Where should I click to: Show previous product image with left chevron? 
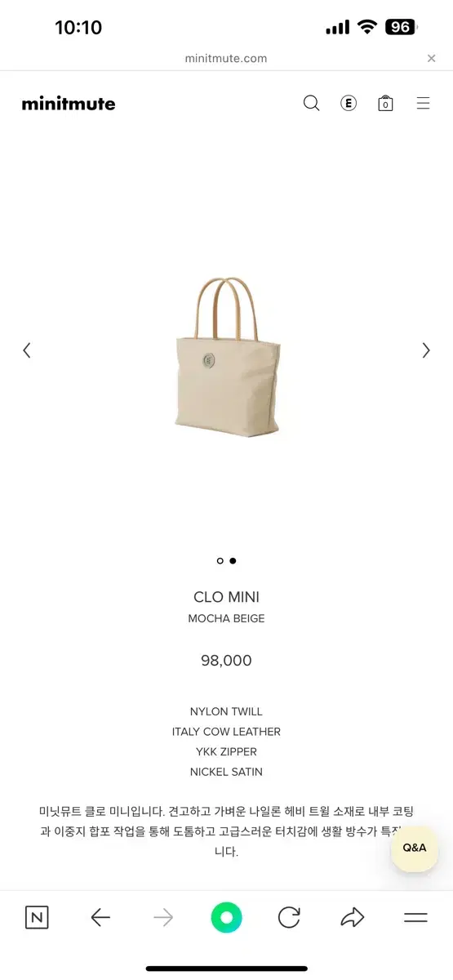[x=26, y=350]
